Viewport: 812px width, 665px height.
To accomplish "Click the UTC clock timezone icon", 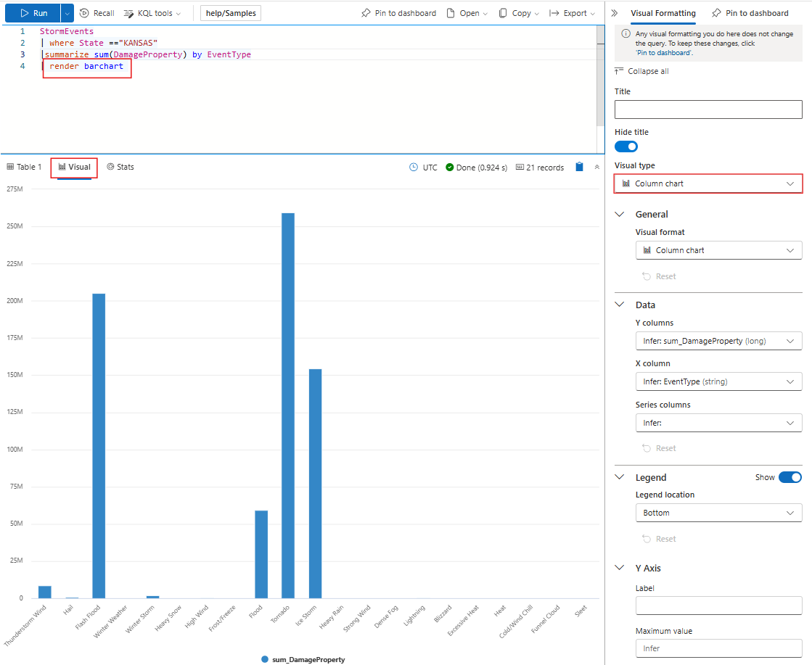I will [414, 168].
